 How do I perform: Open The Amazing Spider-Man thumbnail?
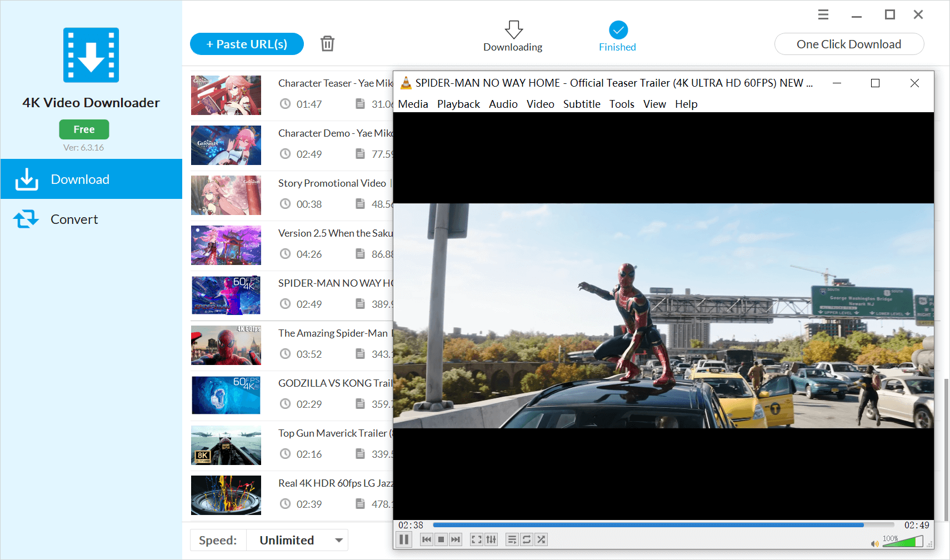(x=226, y=345)
